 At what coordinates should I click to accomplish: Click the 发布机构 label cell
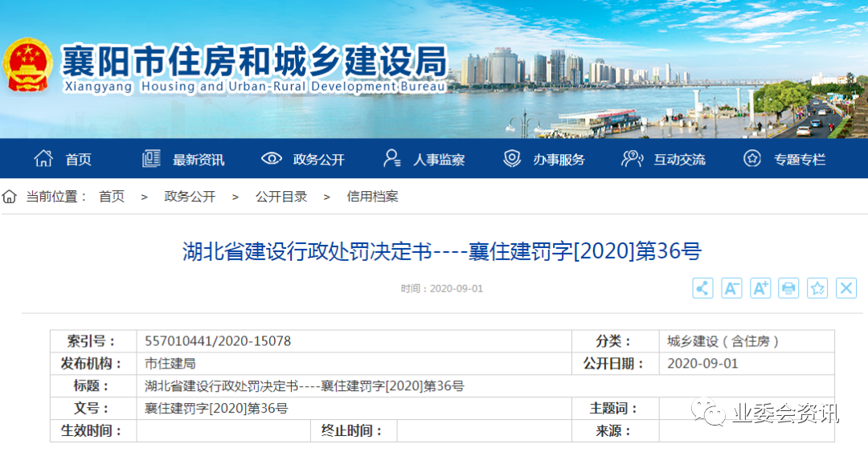tap(93, 364)
